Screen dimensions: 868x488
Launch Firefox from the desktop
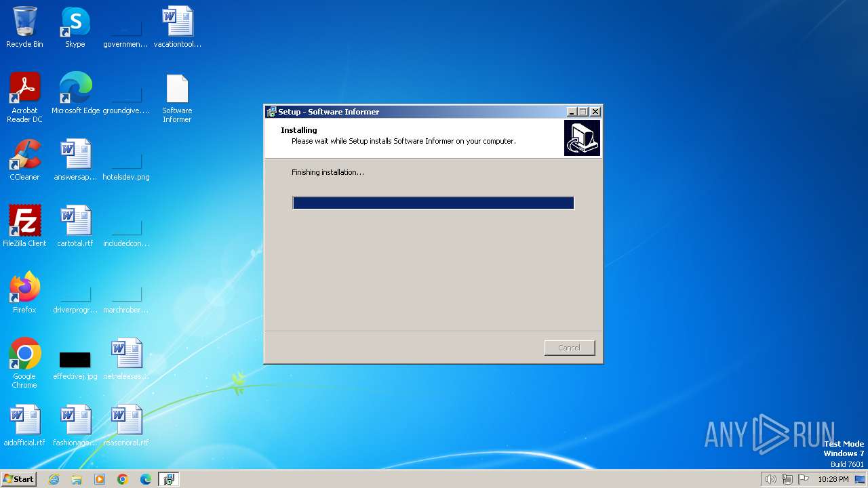24,293
